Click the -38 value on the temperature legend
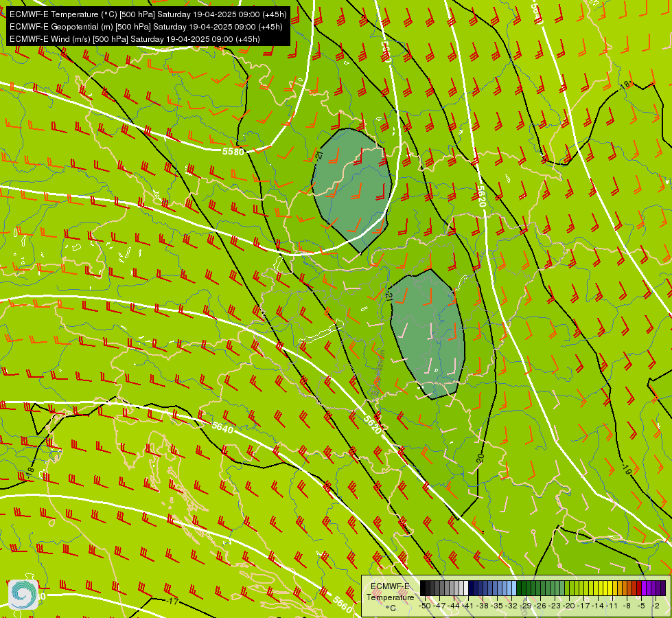Viewport: 672px width, 618px height. pos(483,606)
